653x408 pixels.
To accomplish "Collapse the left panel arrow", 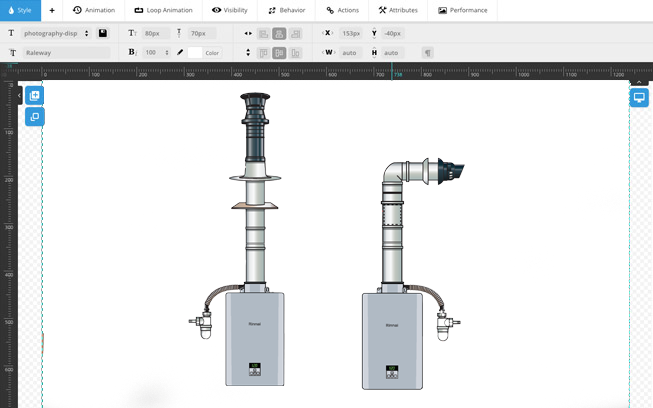I will [x=19, y=97].
